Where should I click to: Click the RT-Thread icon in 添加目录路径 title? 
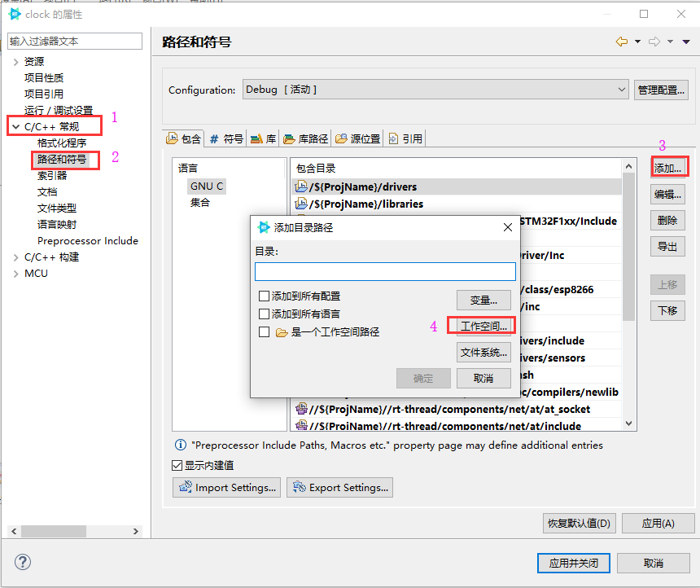pyautogui.click(x=264, y=227)
